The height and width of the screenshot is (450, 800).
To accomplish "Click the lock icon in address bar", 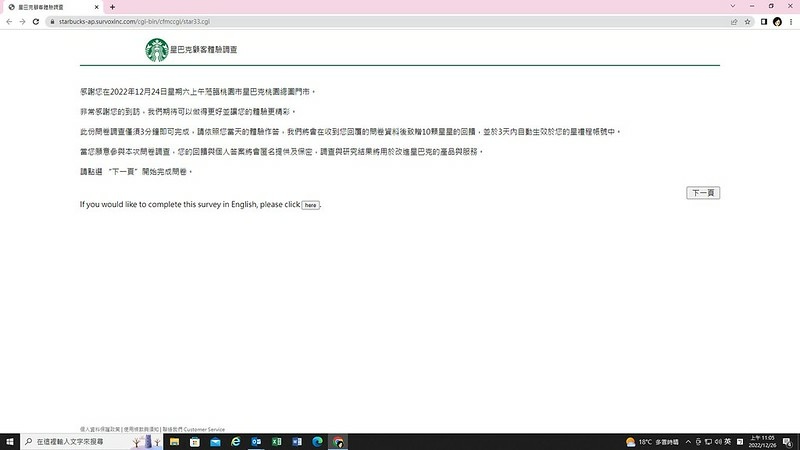I will [52, 21].
